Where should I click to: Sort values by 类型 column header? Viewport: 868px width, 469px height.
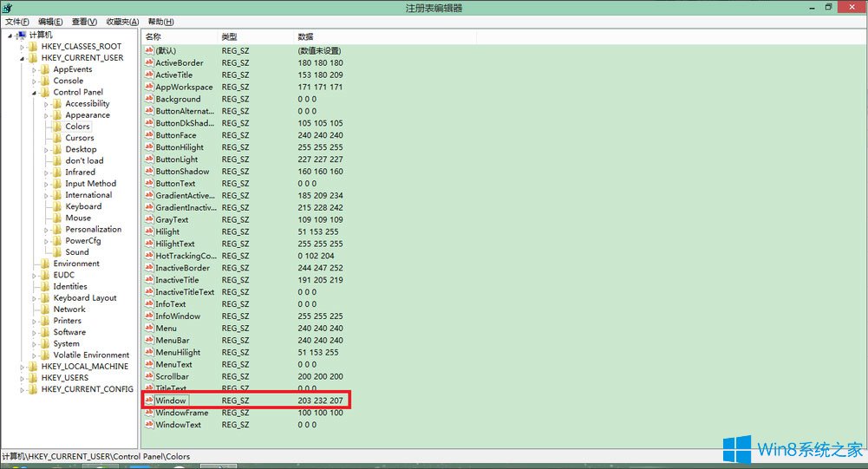point(256,36)
